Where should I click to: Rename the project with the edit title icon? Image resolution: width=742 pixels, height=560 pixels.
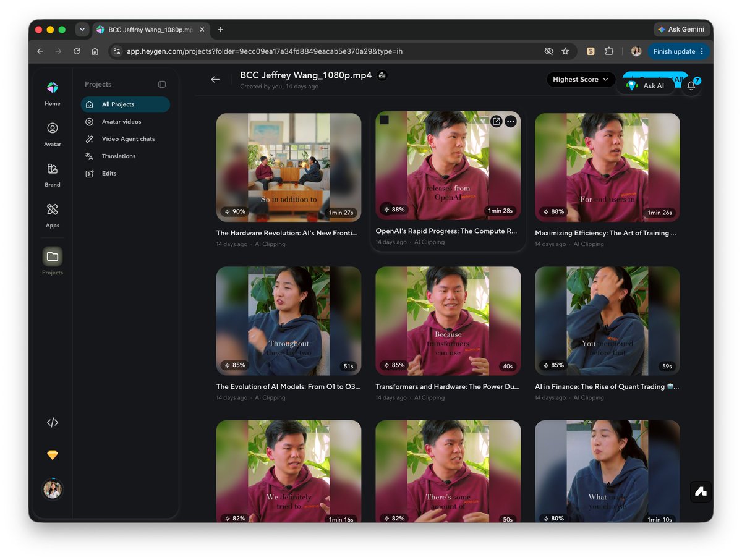click(382, 75)
